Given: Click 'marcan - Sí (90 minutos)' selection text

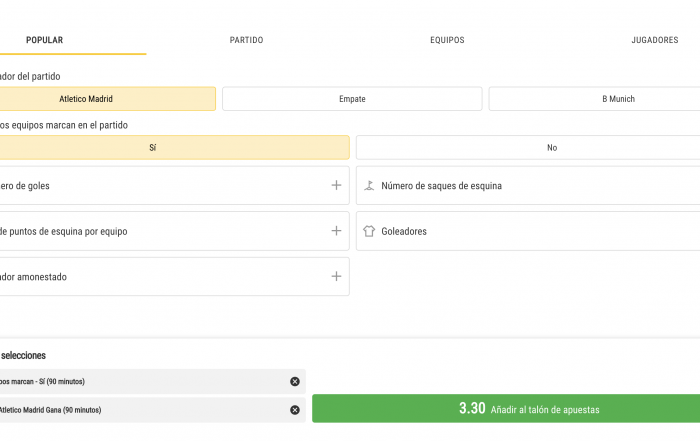Looking at the screenshot, I should coord(42,381).
